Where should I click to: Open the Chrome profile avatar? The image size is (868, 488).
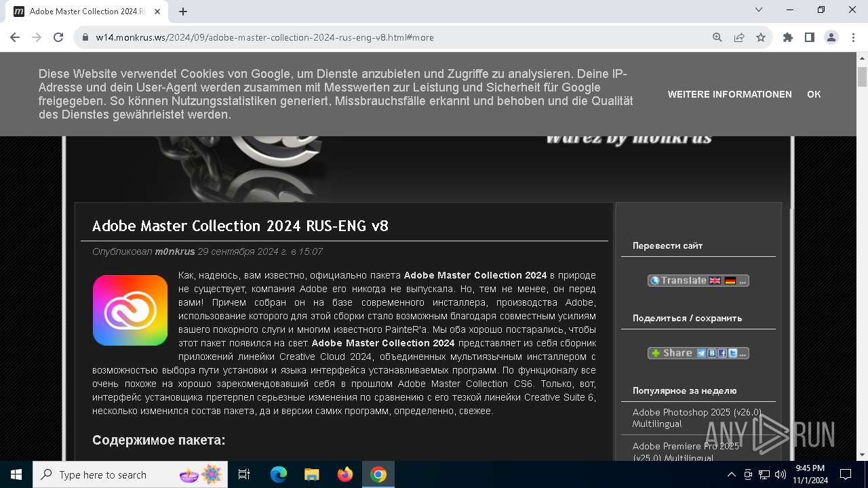[x=831, y=37]
